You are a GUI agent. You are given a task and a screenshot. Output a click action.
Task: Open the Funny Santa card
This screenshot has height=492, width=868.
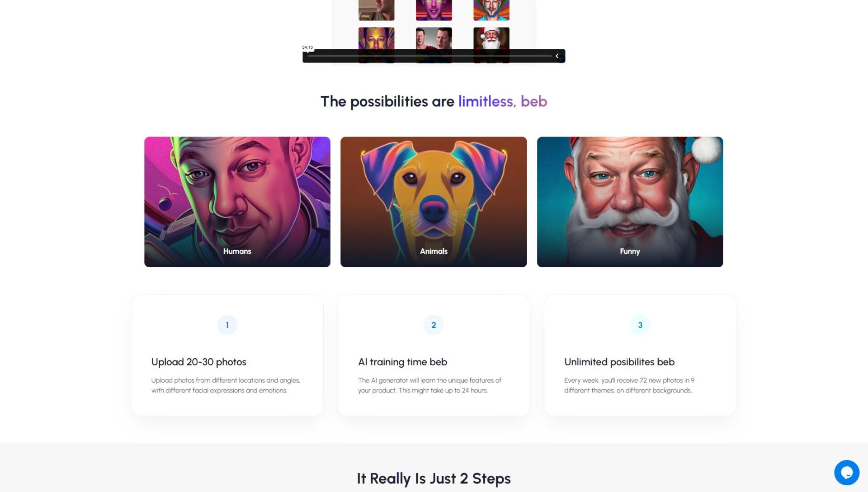click(630, 202)
